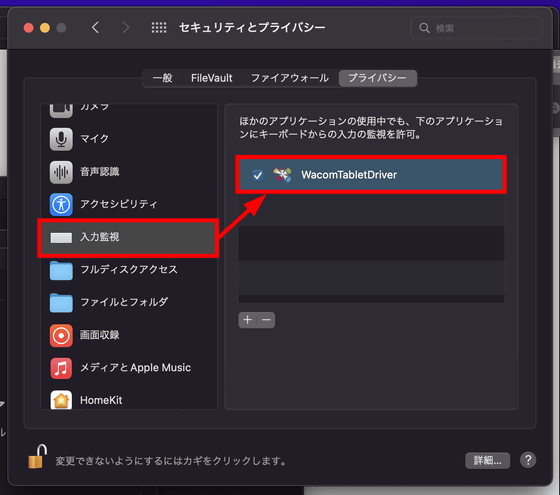Go back with the left chevron
The image size is (560, 495).
click(95, 28)
